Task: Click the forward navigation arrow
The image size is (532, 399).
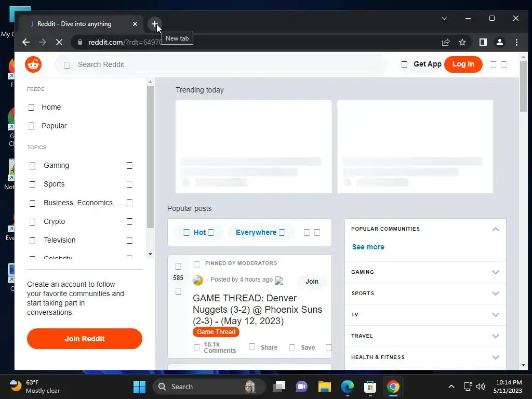Action: [43, 42]
